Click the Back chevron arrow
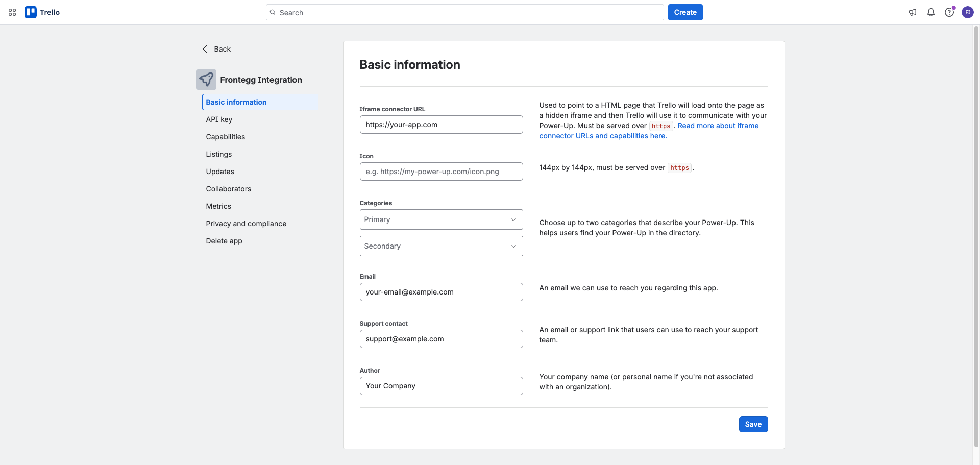The width and height of the screenshot is (980, 465). click(x=205, y=49)
